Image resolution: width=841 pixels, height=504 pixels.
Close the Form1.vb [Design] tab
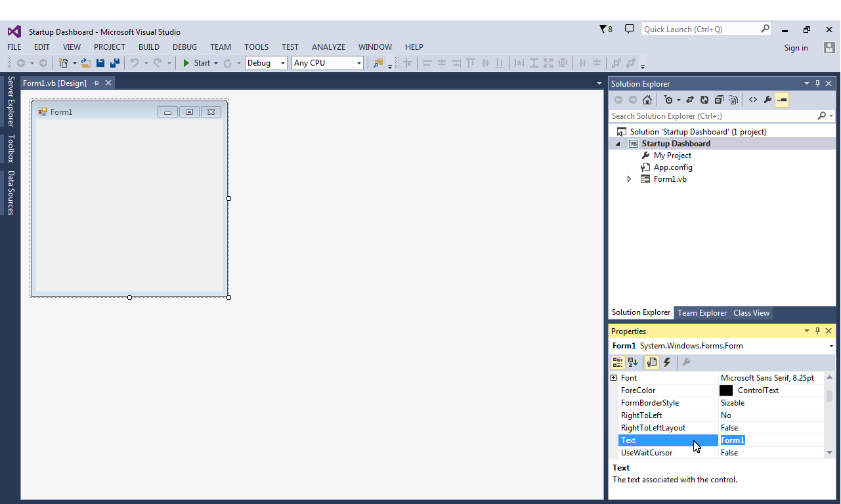point(108,83)
